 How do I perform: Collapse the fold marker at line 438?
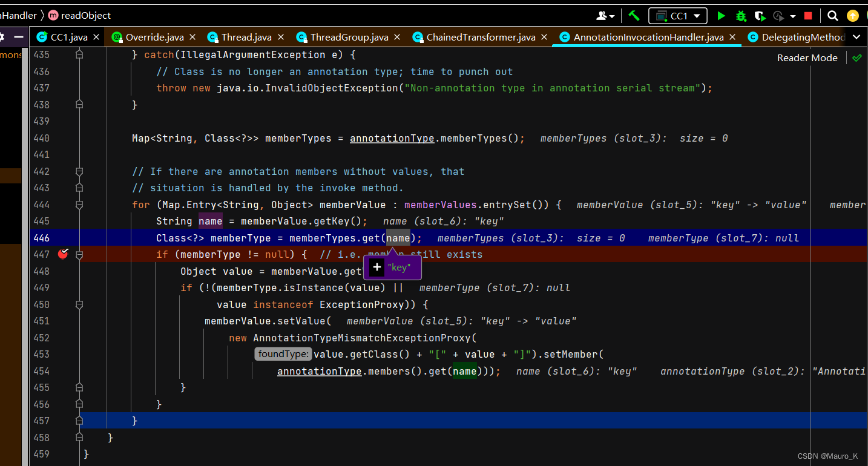pyautogui.click(x=79, y=105)
